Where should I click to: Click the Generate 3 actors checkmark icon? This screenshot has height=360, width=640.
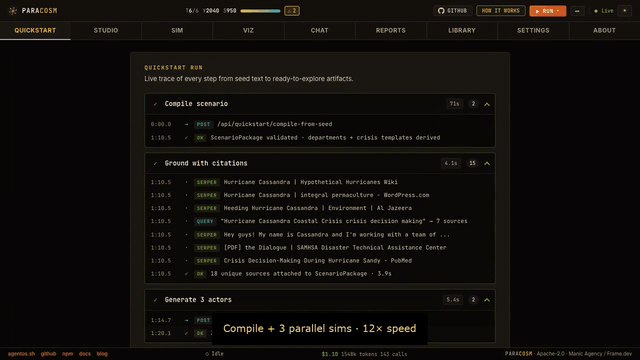(x=155, y=300)
